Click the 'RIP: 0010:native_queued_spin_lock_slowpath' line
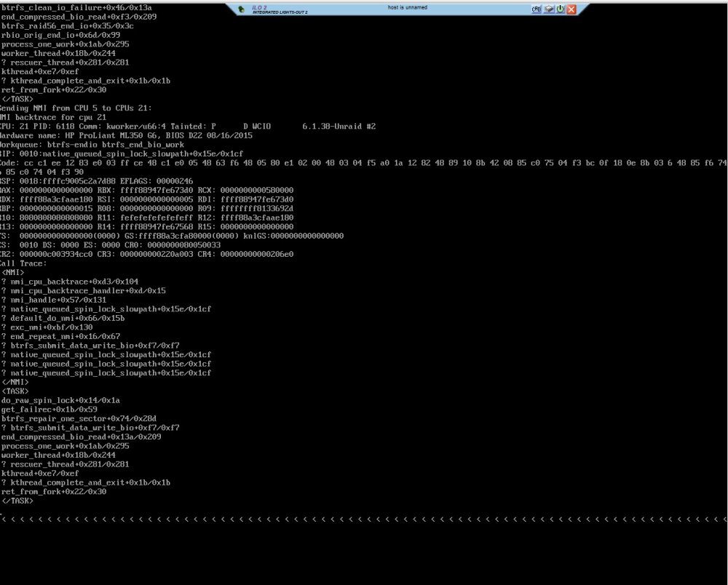728x585 pixels. coord(122,154)
